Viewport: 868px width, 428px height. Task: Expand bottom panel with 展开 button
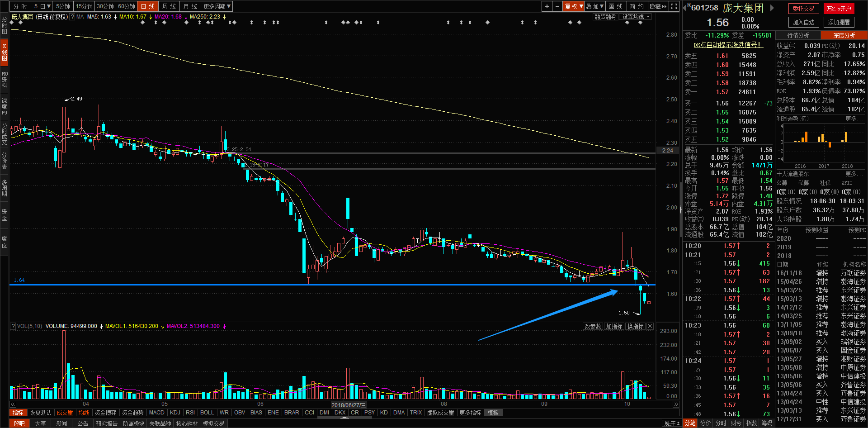(672, 423)
